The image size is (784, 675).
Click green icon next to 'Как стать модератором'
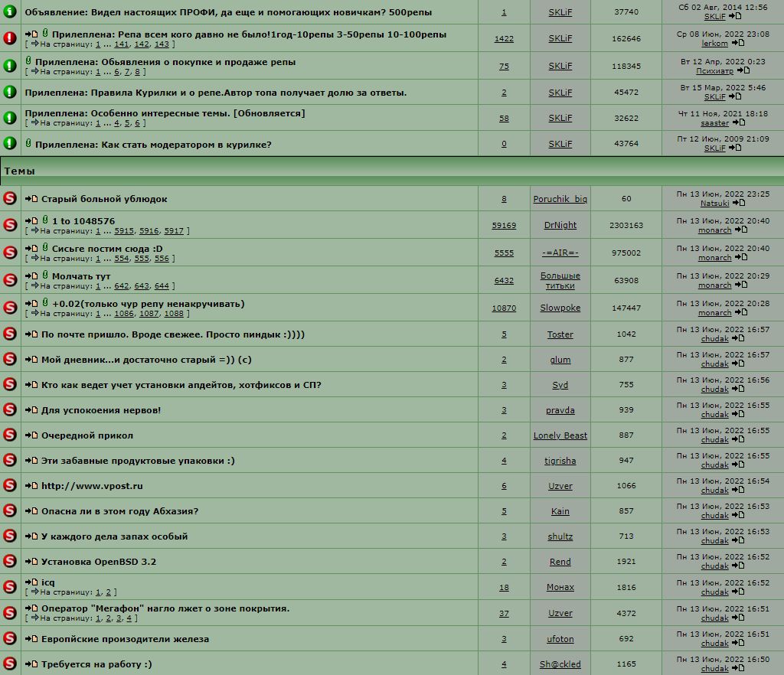coord(9,143)
